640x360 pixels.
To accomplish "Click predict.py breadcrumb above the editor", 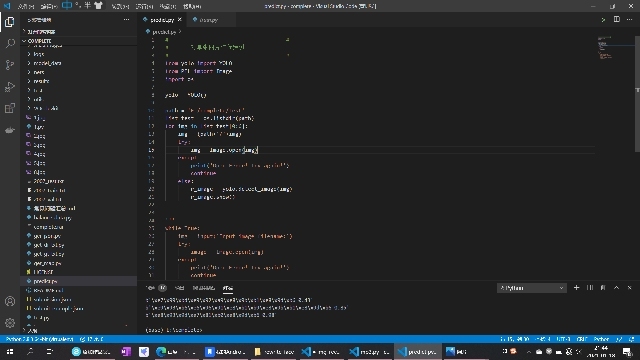I will pyautogui.click(x=164, y=31).
